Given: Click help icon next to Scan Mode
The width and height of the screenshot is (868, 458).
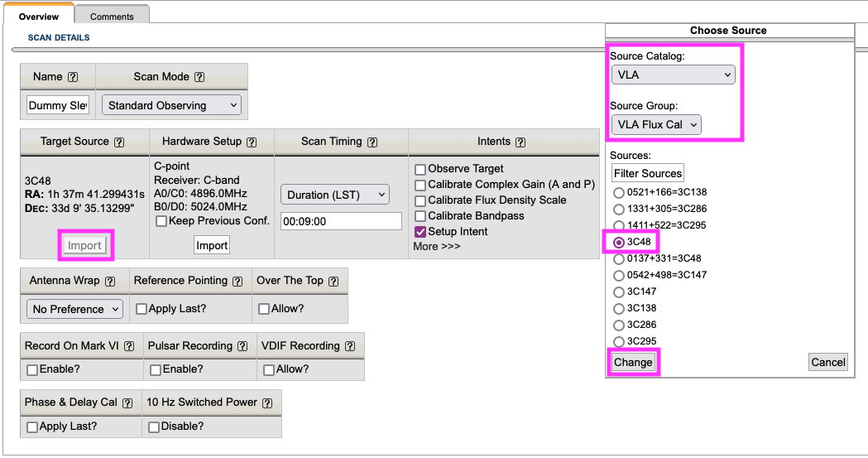Looking at the screenshot, I should click(199, 77).
